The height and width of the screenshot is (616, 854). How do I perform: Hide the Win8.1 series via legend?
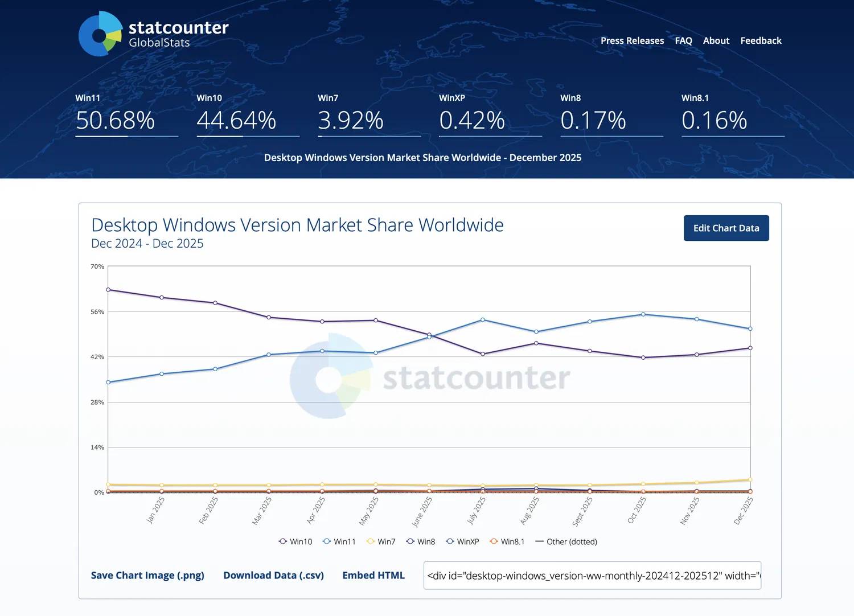[507, 541]
